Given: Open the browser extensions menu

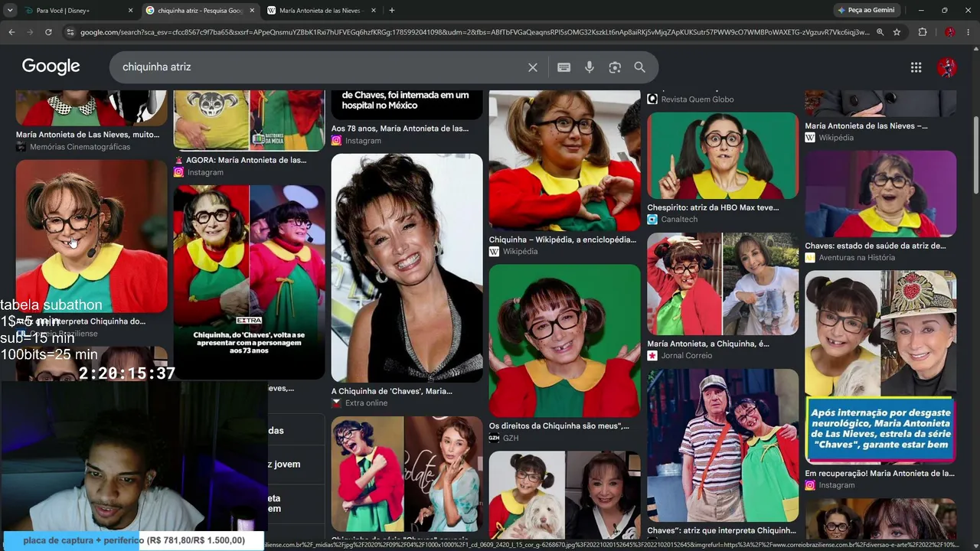Looking at the screenshot, I should [x=923, y=32].
